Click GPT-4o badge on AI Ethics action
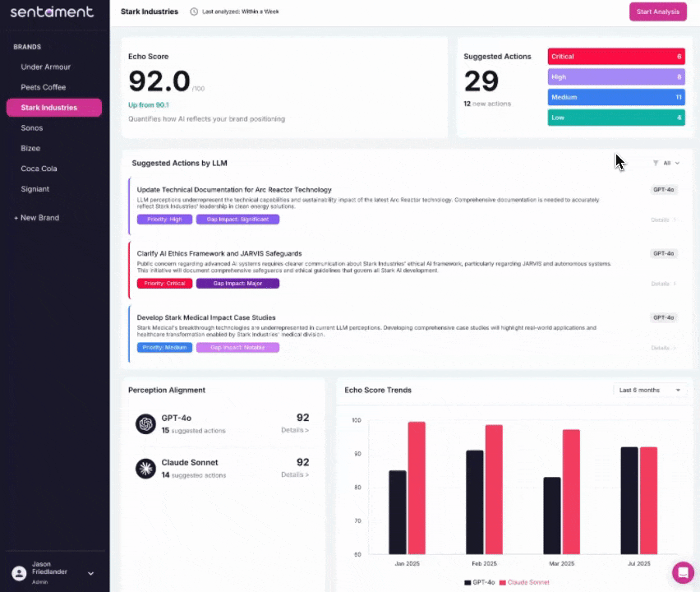This screenshot has height=592, width=700. [663, 253]
